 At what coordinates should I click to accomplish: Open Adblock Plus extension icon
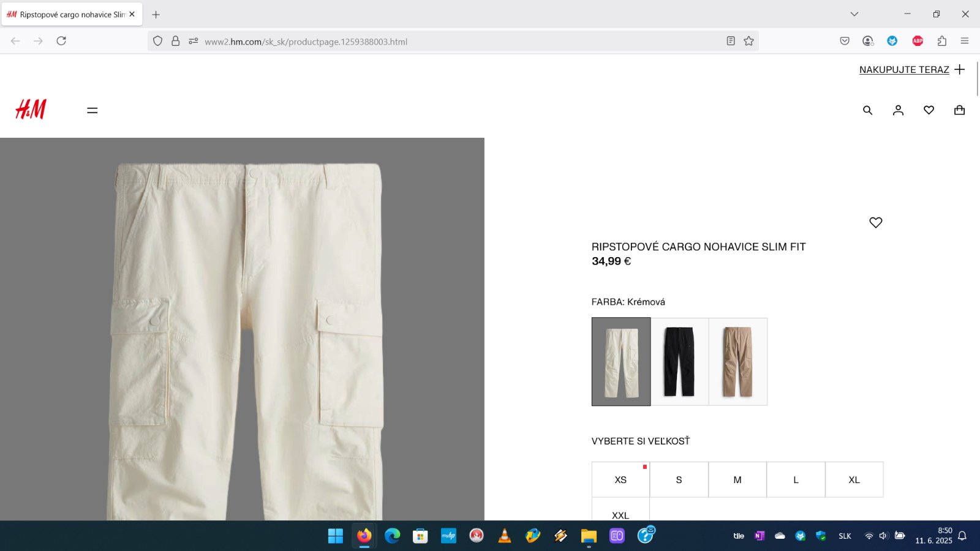(918, 41)
